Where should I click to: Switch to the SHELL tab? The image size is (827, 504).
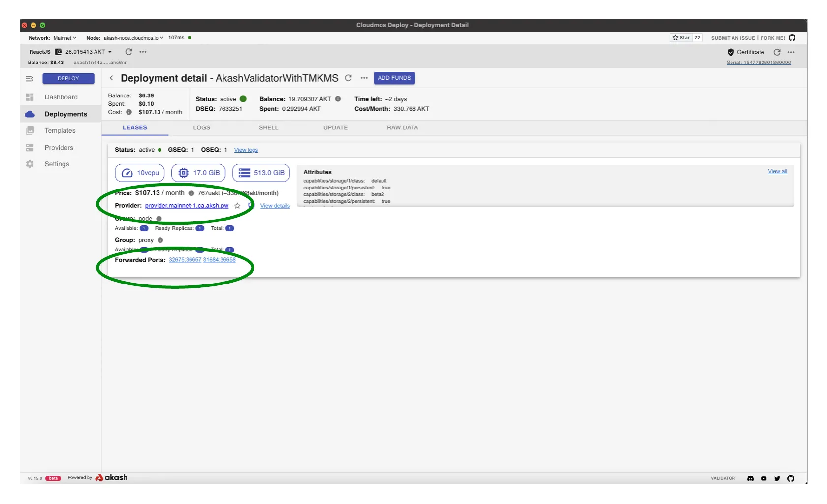tap(268, 127)
